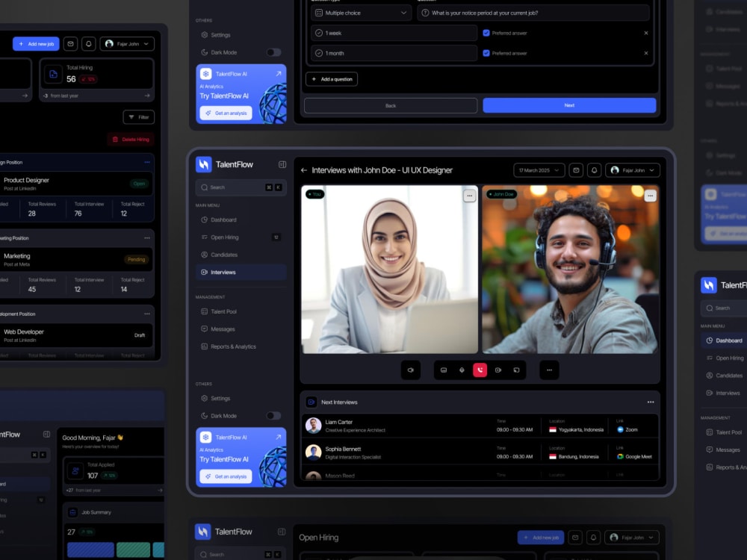Click Add new job in the top-left window
The width and height of the screenshot is (747, 560).
coord(36,44)
